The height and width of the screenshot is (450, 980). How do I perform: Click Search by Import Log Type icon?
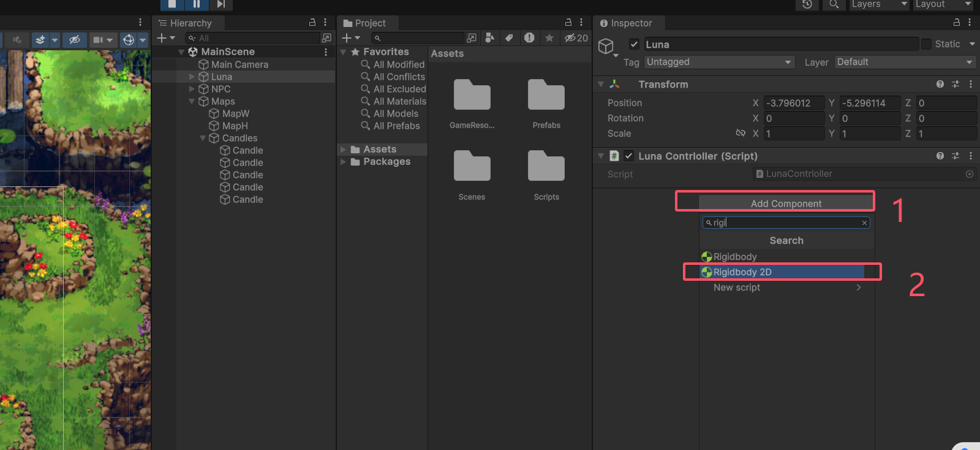(529, 38)
